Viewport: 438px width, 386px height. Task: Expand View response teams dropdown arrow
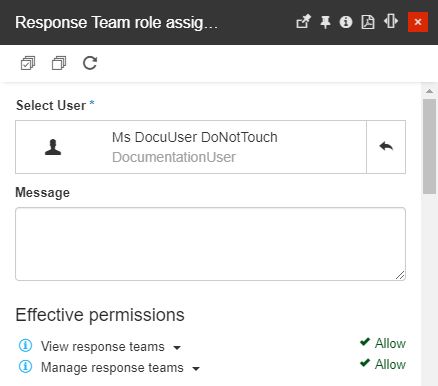click(177, 348)
